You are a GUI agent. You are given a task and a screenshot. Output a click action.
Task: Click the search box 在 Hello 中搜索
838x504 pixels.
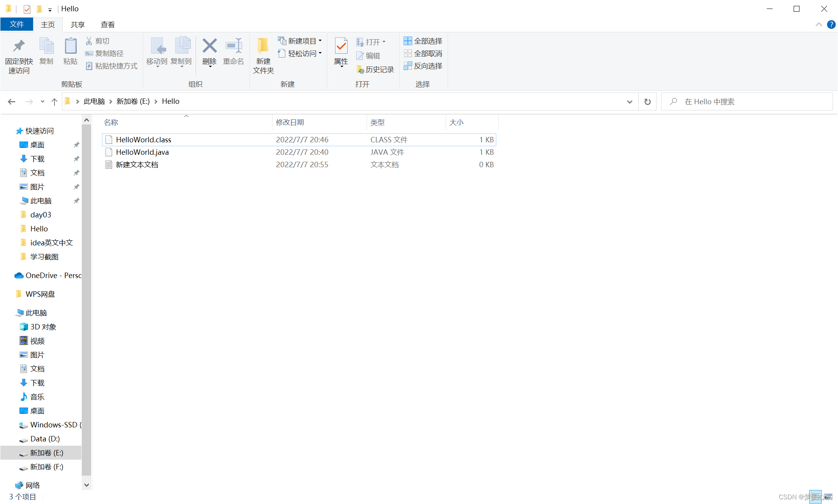[747, 101]
